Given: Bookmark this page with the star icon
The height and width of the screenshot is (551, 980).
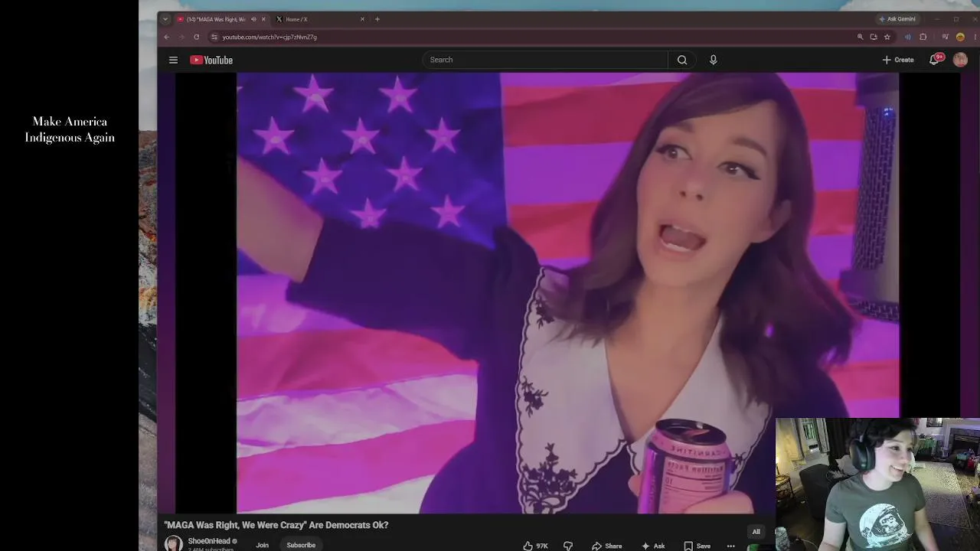Looking at the screenshot, I should [x=887, y=37].
